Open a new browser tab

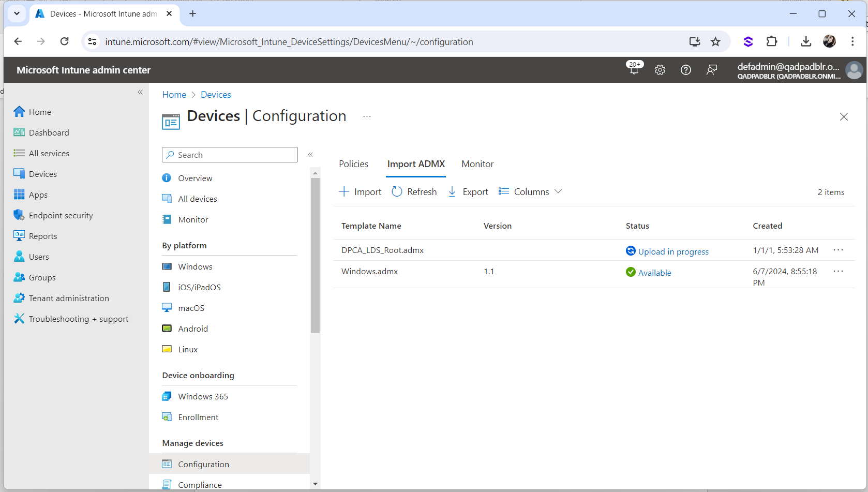pos(192,13)
